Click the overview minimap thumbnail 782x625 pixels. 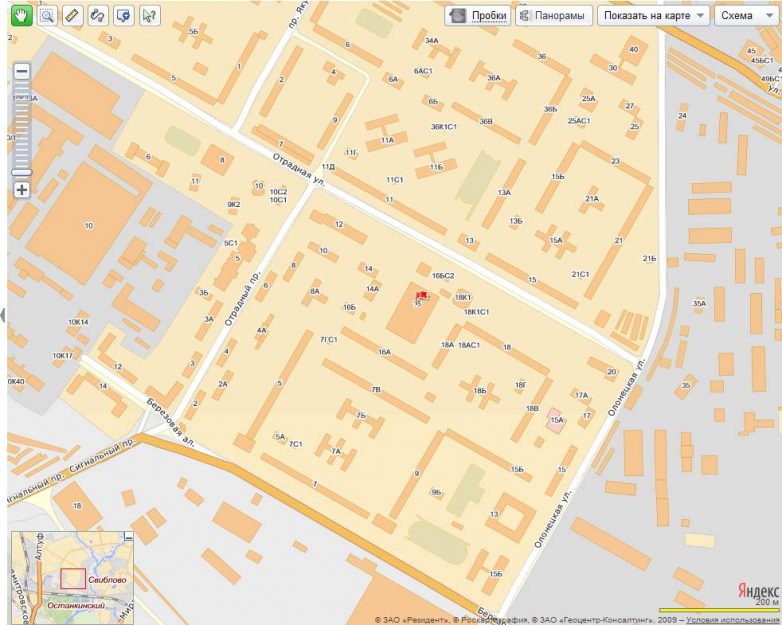coord(72,577)
